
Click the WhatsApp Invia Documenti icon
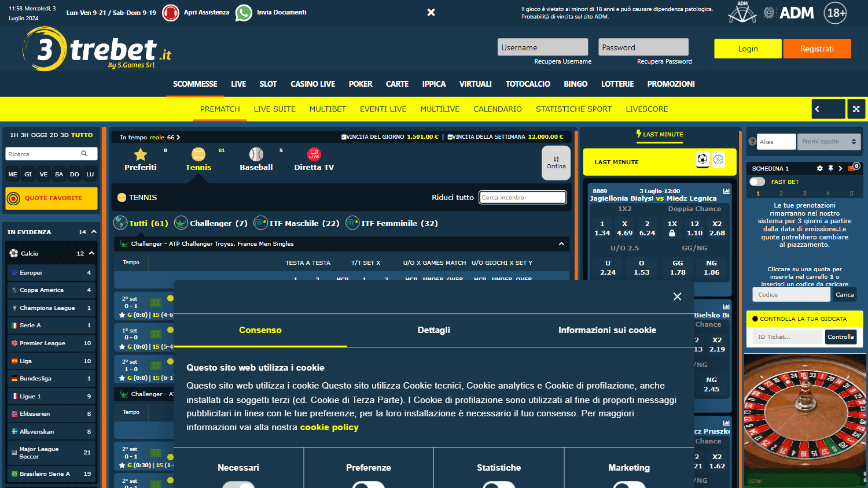pos(244,12)
